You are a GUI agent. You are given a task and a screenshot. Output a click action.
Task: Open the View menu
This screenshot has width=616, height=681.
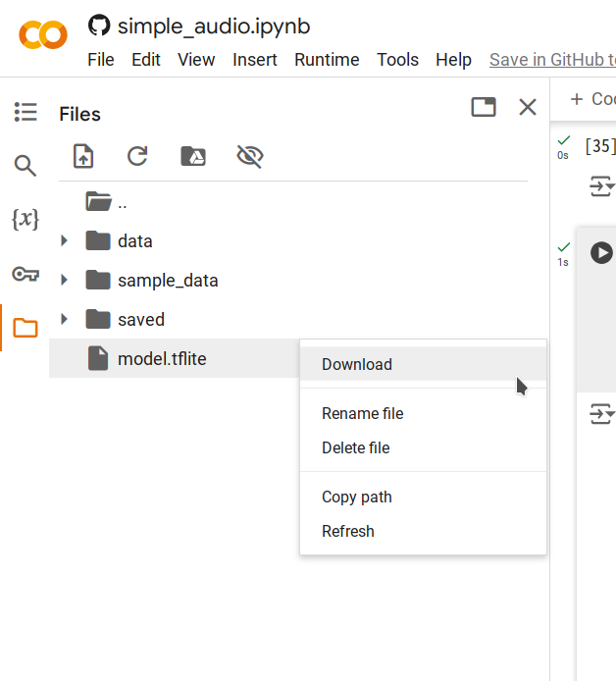[x=196, y=60]
